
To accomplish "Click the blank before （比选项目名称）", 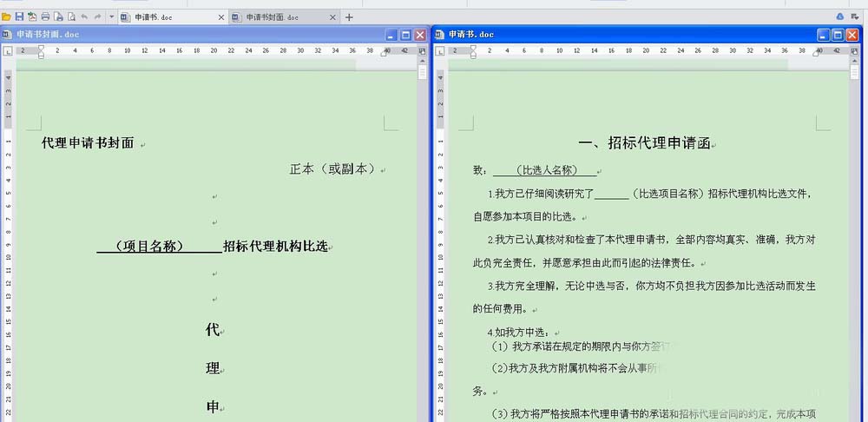I will (611, 195).
